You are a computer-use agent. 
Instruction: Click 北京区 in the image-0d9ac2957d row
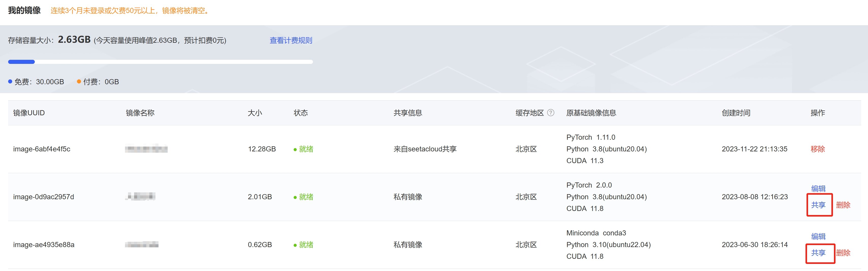point(526,197)
